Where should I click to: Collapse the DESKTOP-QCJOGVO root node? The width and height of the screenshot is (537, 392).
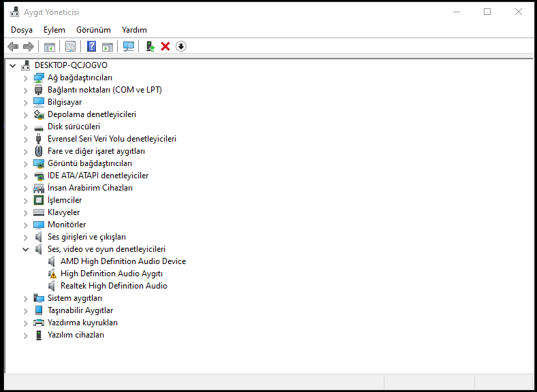[x=13, y=65]
